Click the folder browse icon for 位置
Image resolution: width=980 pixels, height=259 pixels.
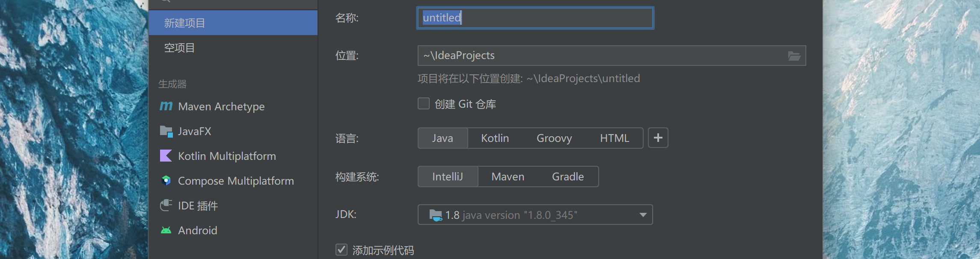point(794,55)
